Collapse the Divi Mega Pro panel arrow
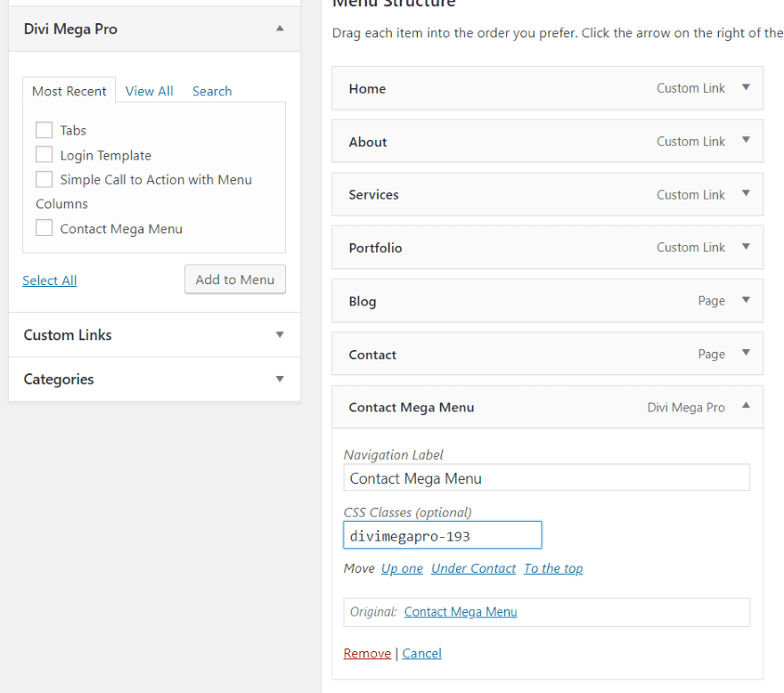The height and width of the screenshot is (693, 784). click(x=280, y=29)
